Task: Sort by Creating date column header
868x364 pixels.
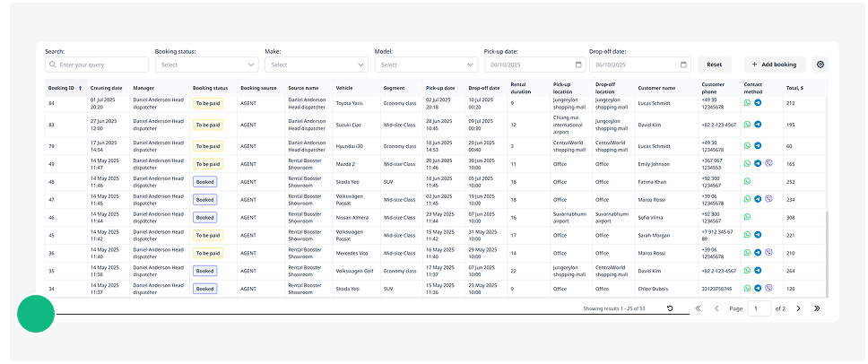Action: [107, 88]
